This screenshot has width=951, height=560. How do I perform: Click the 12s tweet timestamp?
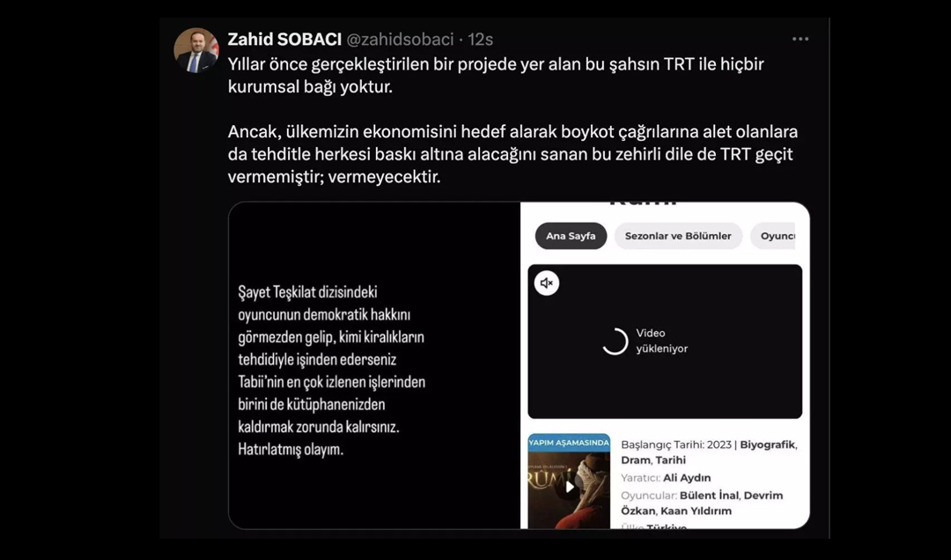click(x=481, y=40)
